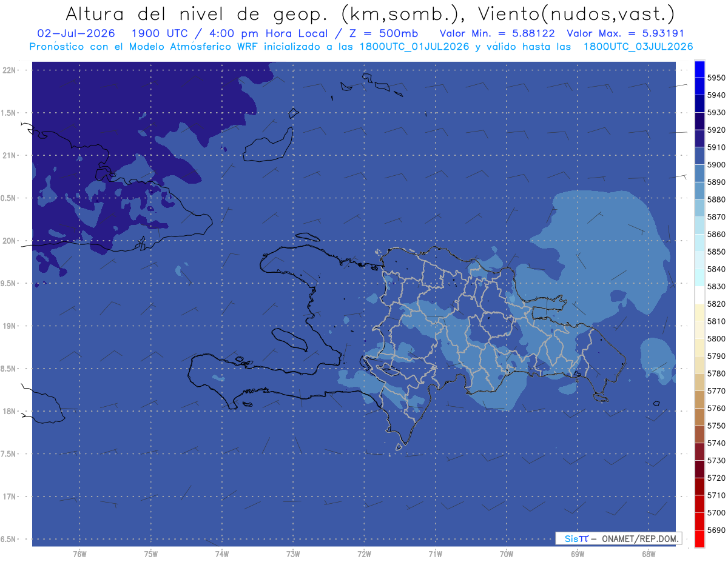Click the '5690' color scale value

click(716, 530)
